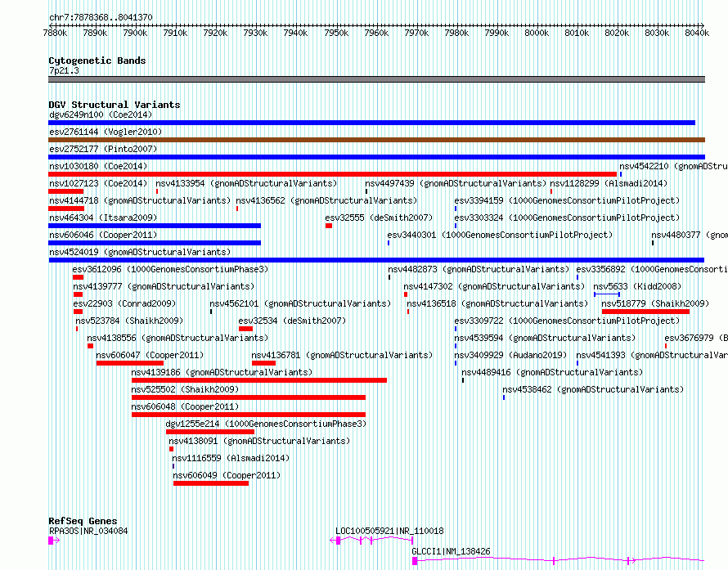Click the gray 7p21.3 cytogenetic band
Screen dimensions: 728x570
[x=376, y=79]
